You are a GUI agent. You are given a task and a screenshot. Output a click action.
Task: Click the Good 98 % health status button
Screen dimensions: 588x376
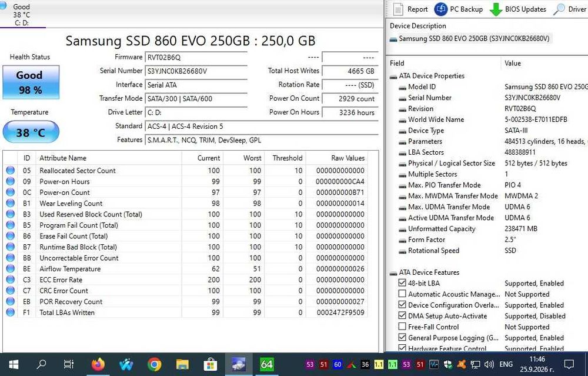[x=31, y=82]
